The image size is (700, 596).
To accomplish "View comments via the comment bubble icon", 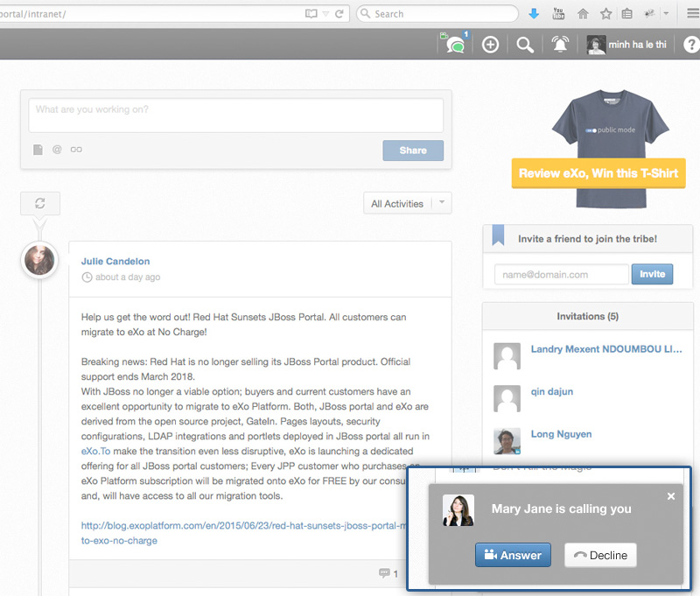I will coord(384,572).
